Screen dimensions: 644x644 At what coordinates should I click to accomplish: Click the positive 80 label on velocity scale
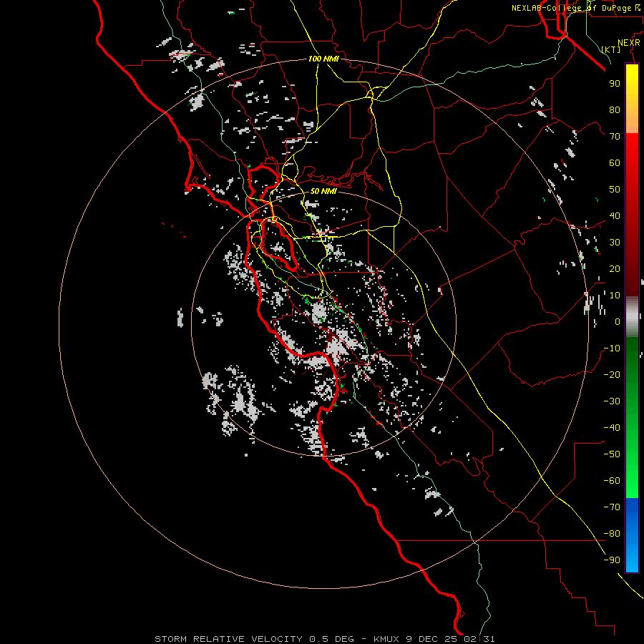click(x=615, y=109)
